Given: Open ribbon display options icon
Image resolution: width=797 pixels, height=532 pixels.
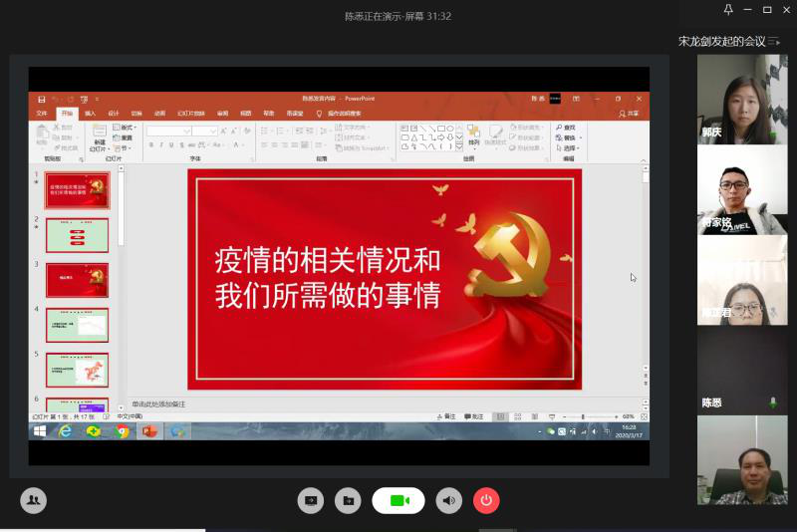Looking at the screenshot, I should (576, 99).
